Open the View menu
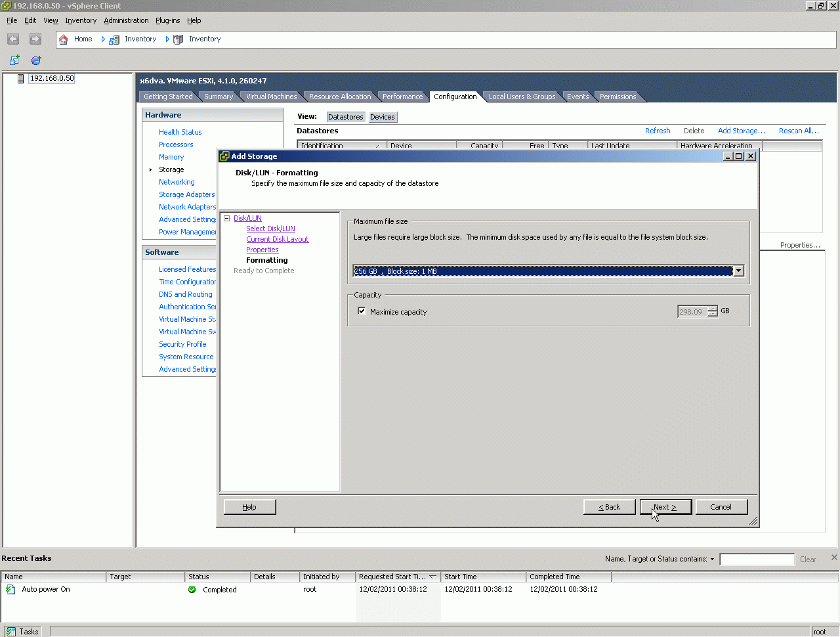This screenshot has width=840, height=637. pyautogui.click(x=51, y=20)
